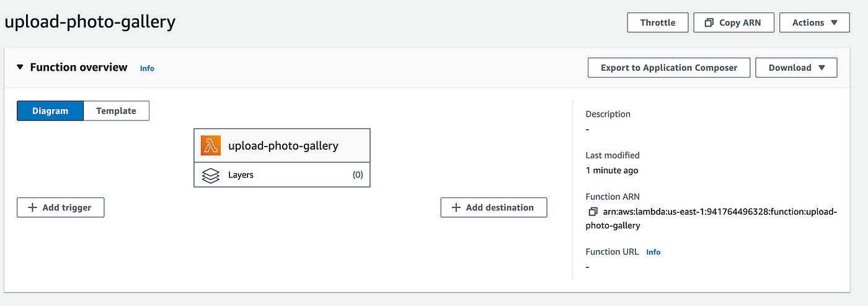
Task: Switch to the Diagram view tab
Action: click(50, 111)
